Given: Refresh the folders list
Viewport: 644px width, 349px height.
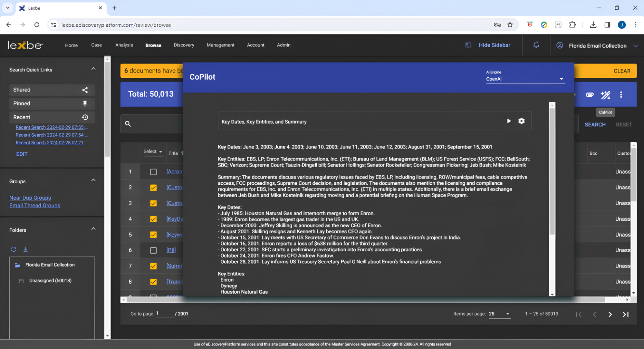Looking at the screenshot, I should coord(14,249).
